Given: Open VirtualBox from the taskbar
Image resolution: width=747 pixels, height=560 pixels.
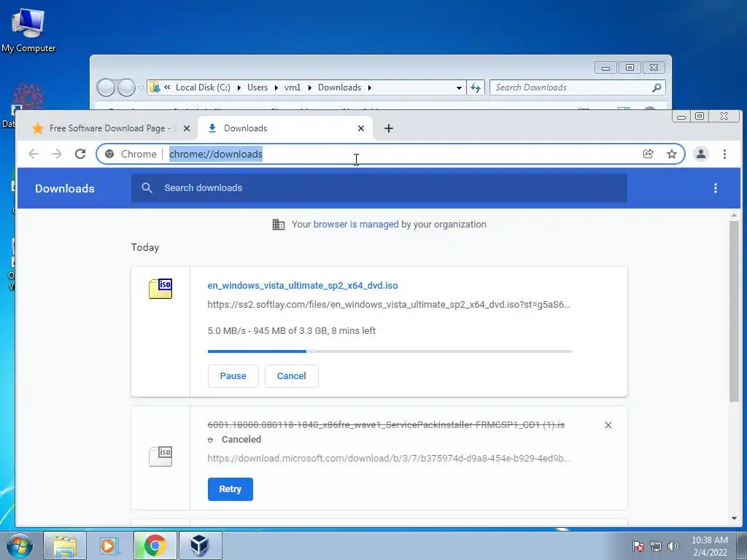Looking at the screenshot, I should pos(200,545).
